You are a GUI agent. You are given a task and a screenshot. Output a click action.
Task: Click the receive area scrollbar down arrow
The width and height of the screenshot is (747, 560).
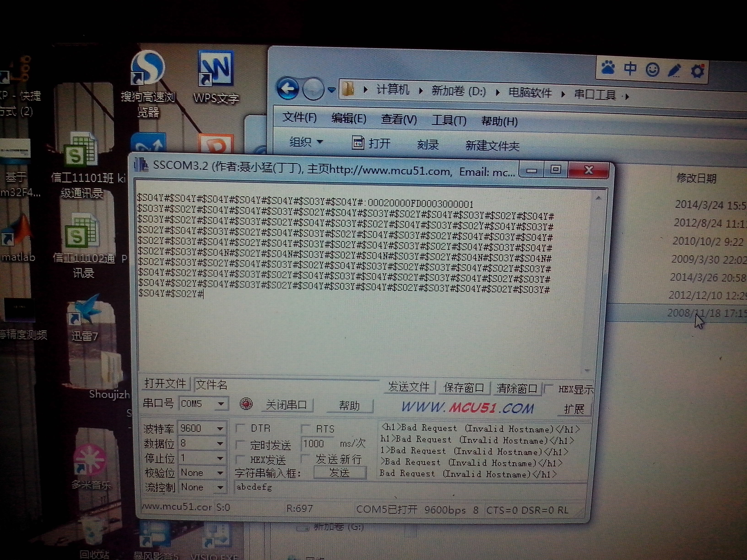(x=587, y=371)
